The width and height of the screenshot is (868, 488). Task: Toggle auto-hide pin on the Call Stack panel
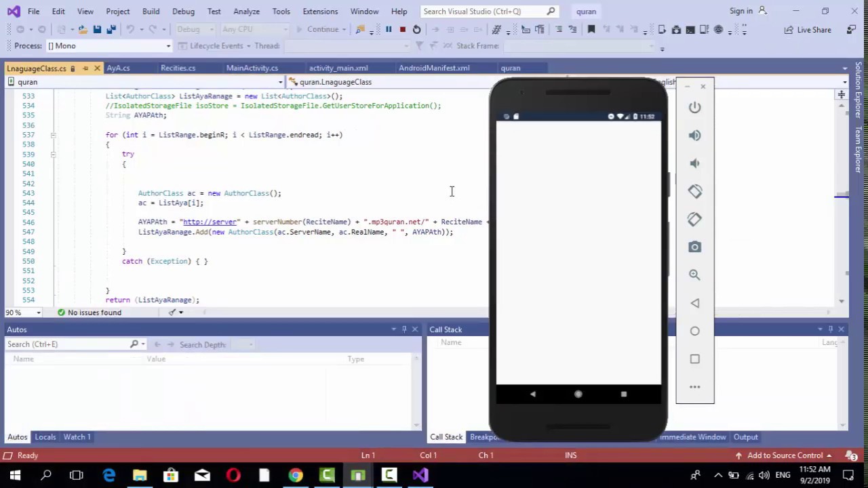tap(830, 329)
